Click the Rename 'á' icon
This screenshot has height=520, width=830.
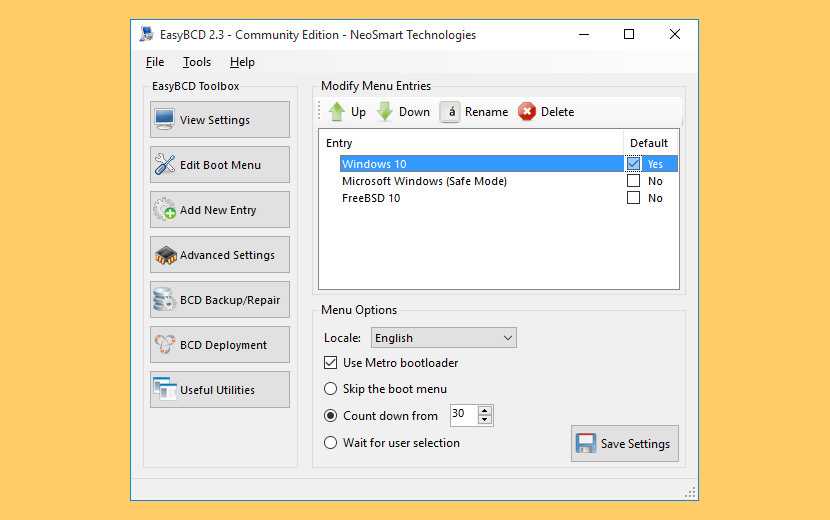tap(450, 112)
